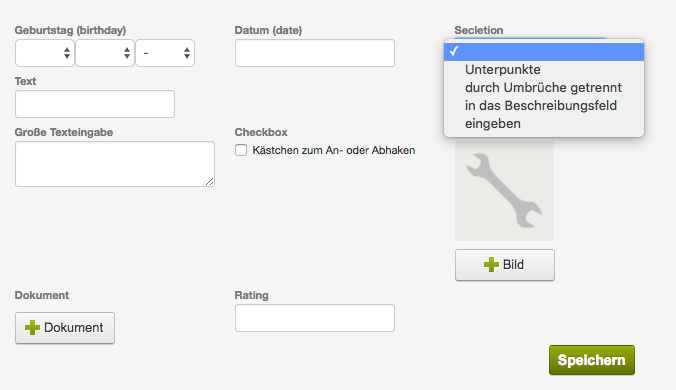Open the third birthday dropdown showing a dash
676x390 pixels.
[165, 53]
